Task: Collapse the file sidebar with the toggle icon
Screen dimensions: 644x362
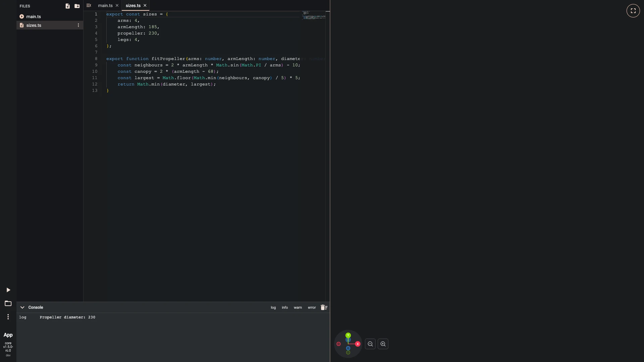Action: 89,5
